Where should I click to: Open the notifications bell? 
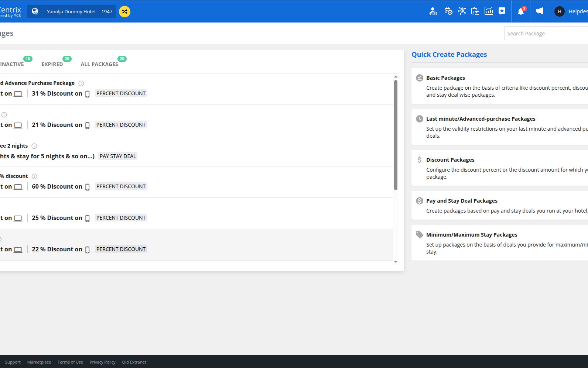click(x=521, y=11)
